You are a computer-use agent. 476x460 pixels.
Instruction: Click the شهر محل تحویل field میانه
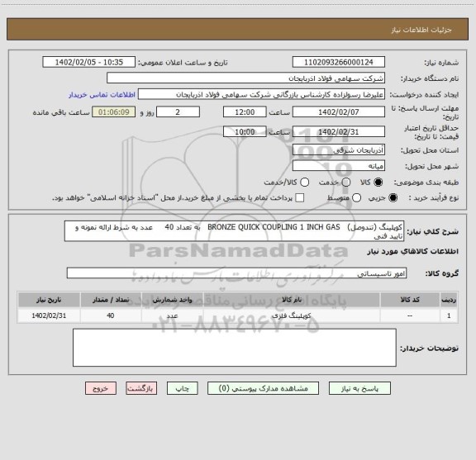(339, 166)
